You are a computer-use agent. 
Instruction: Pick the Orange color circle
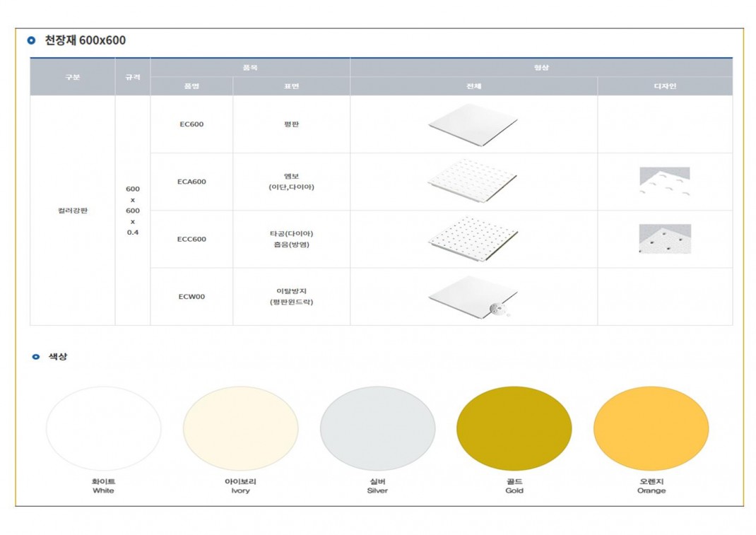coord(651,428)
